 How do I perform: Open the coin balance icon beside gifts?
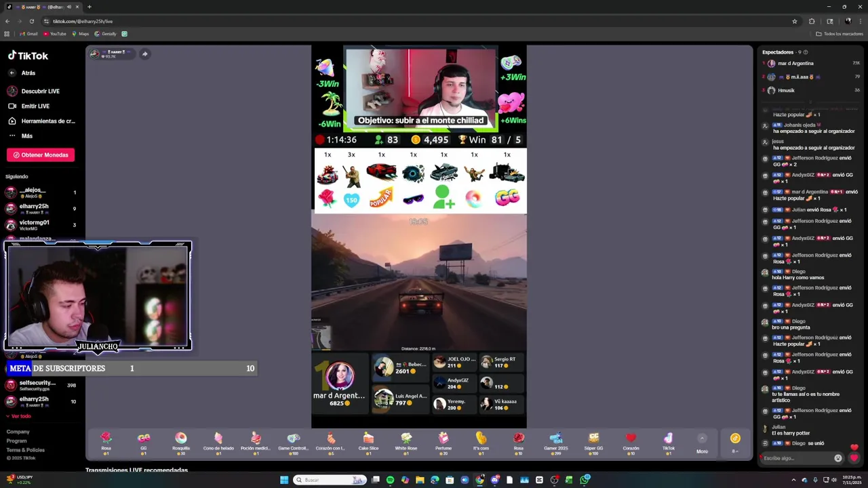click(x=735, y=439)
